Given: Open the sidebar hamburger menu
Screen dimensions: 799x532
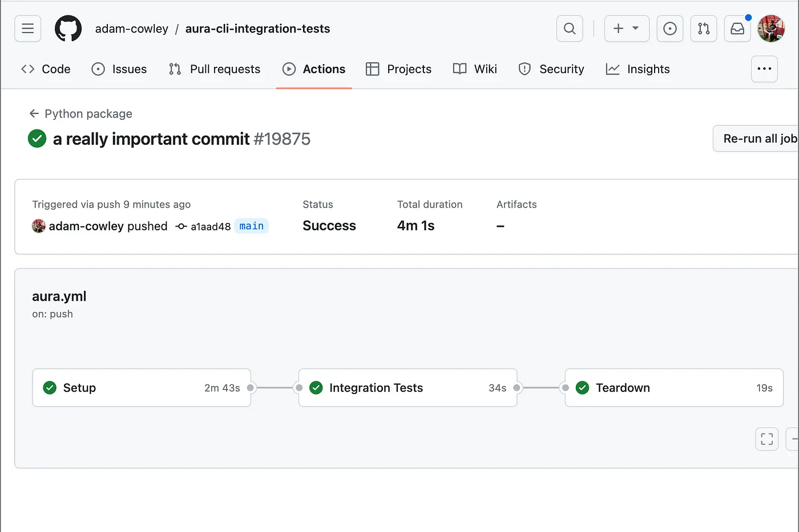Looking at the screenshot, I should tap(27, 29).
